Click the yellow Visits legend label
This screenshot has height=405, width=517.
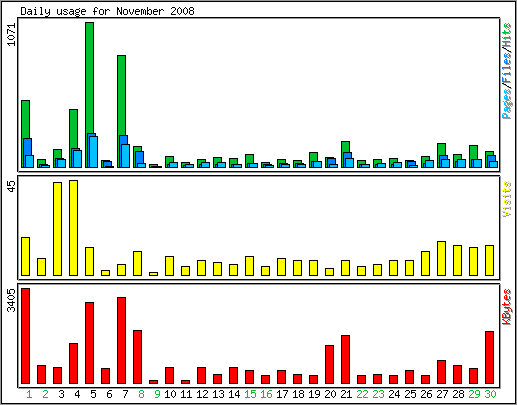507,199
